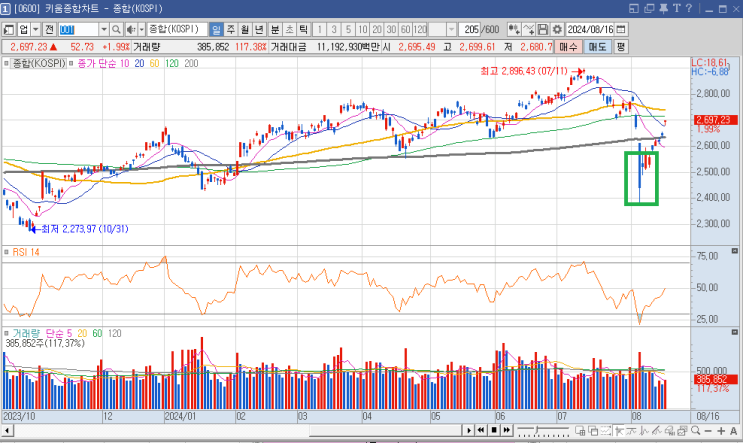Toggle the RSI 14 indicator legend box
The height and width of the screenshot is (443, 743).
coord(6,252)
